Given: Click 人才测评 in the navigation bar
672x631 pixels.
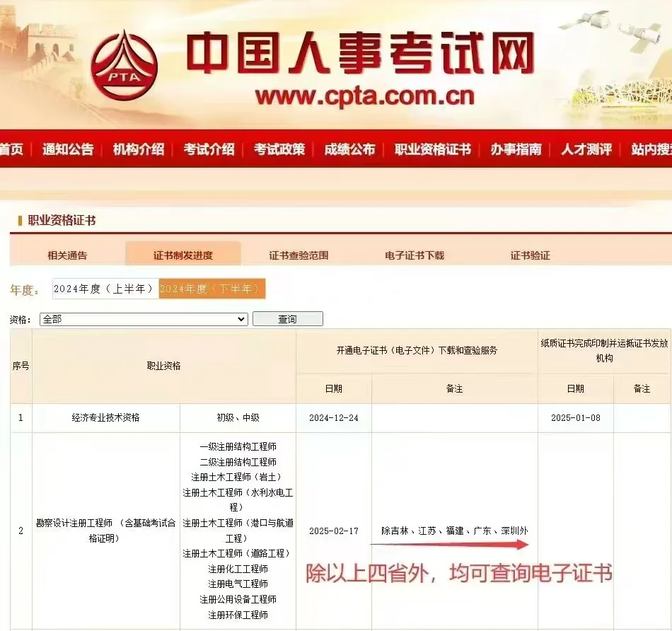Looking at the screenshot, I should point(584,149).
